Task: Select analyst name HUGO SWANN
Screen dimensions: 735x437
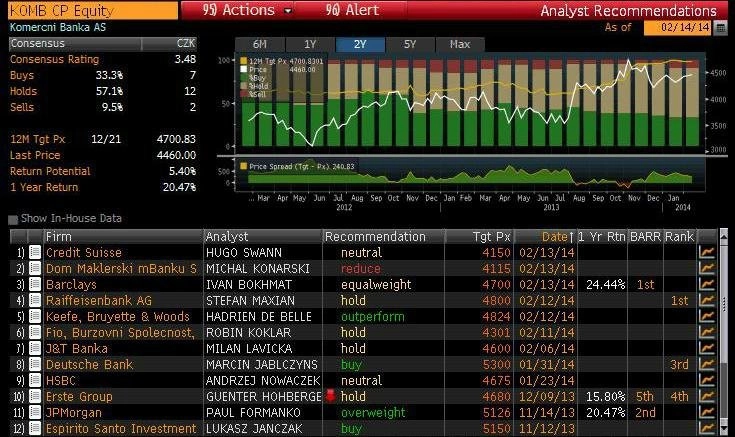Action: 244,252
